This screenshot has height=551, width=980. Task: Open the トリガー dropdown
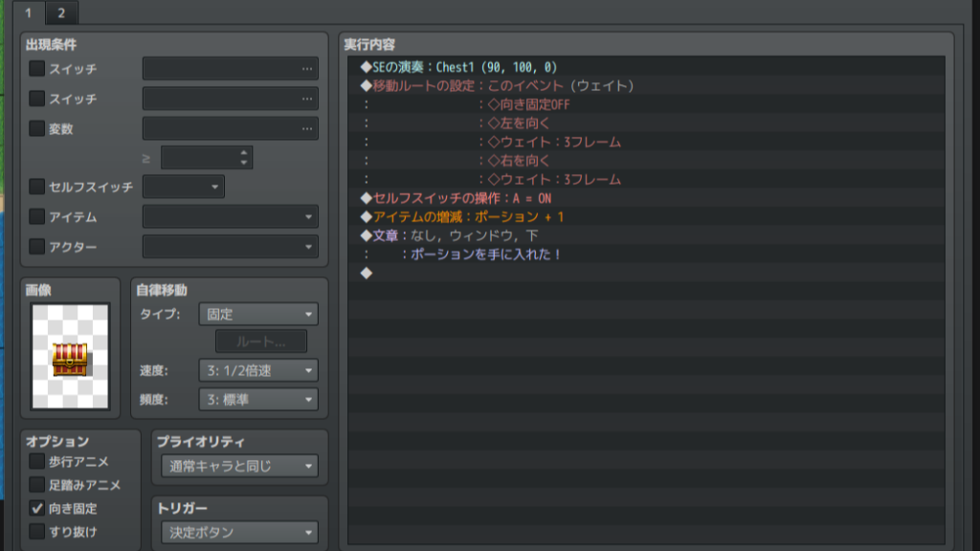tap(239, 532)
